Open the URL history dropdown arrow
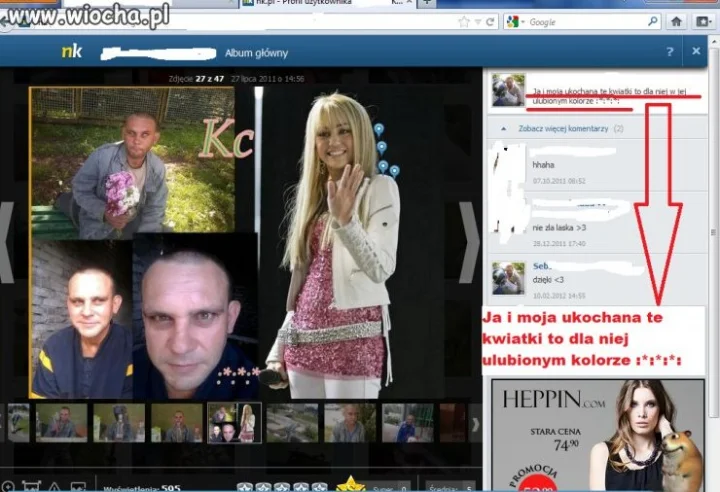This screenshot has width=720, height=492. tap(478, 22)
